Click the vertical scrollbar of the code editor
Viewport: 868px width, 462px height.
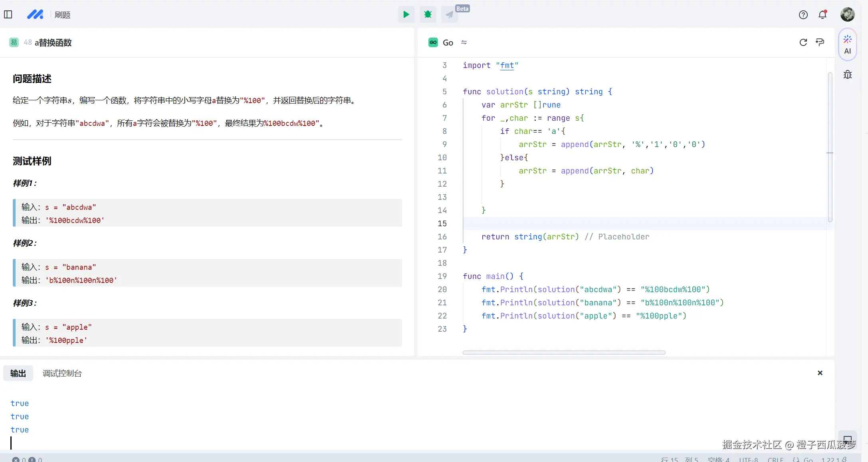click(x=830, y=147)
